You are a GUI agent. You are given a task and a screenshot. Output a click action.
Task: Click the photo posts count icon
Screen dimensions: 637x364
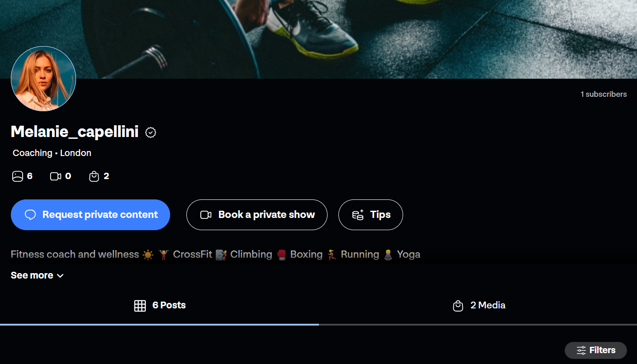pos(17,176)
